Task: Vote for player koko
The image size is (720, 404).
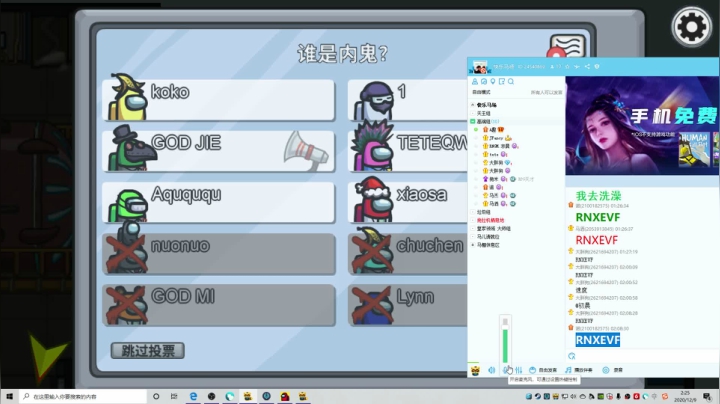Action: [x=219, y=100]
